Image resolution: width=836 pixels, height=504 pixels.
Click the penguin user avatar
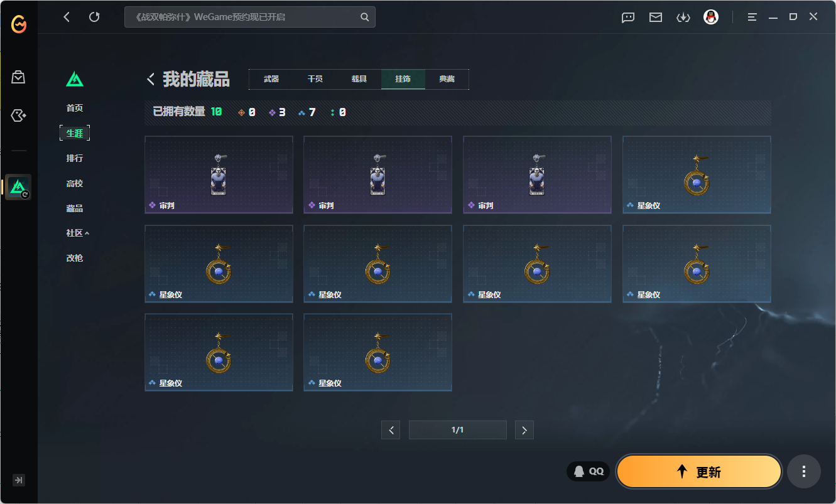click(x=711, y=17)
